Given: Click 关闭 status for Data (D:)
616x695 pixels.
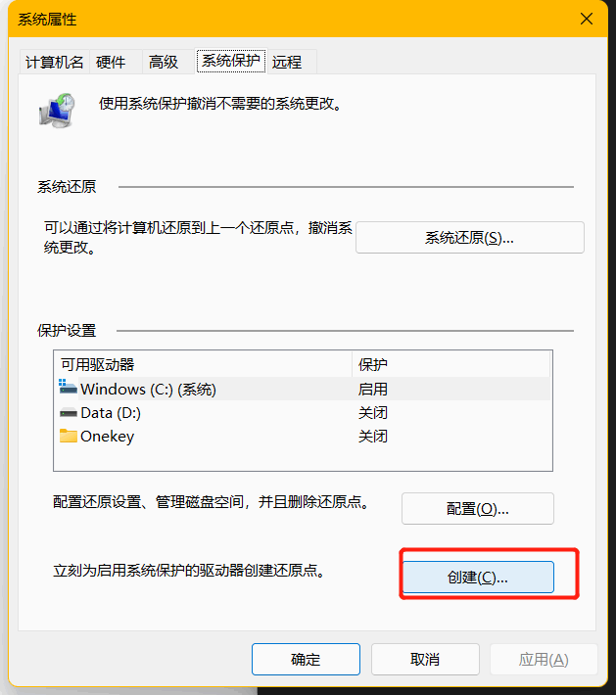Looking at the screenshot, I should pyautogui.click(x=372, y=413).
